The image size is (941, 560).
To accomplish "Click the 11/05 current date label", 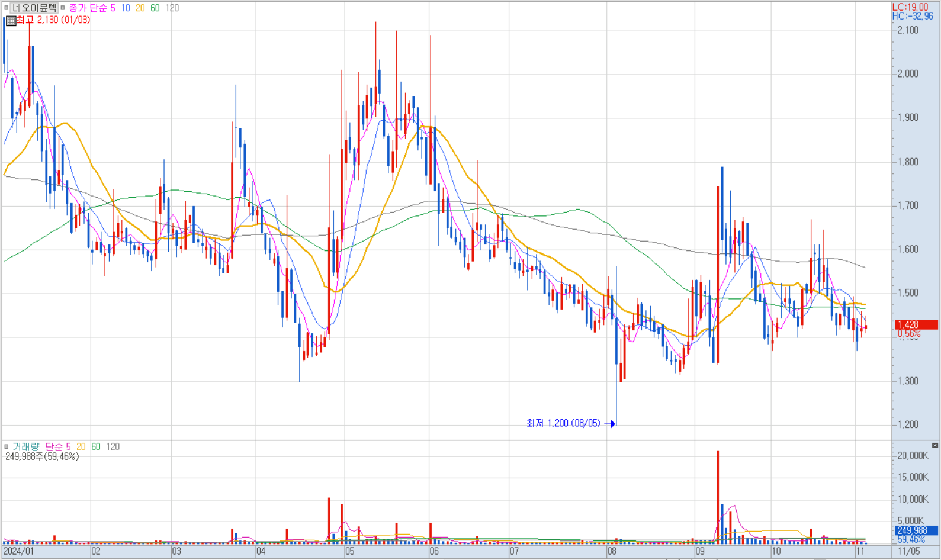I will tap(909, 551).
